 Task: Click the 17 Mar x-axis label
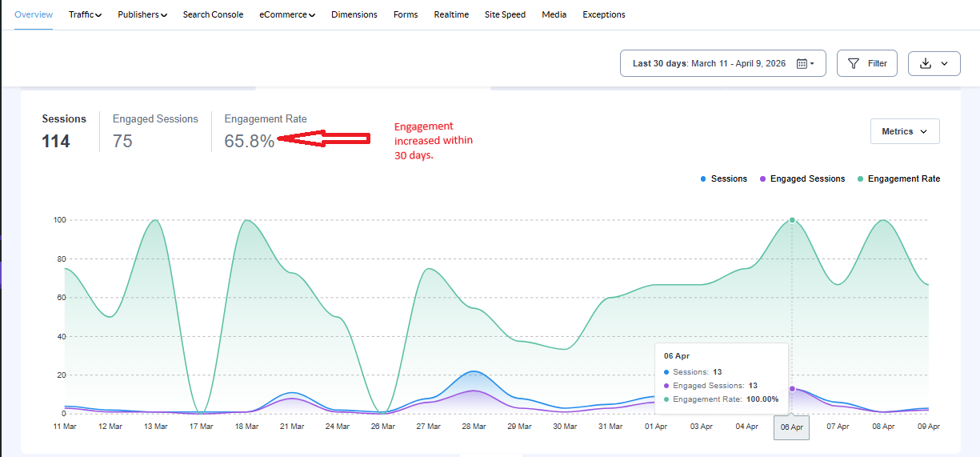click(x=202, y=427)
